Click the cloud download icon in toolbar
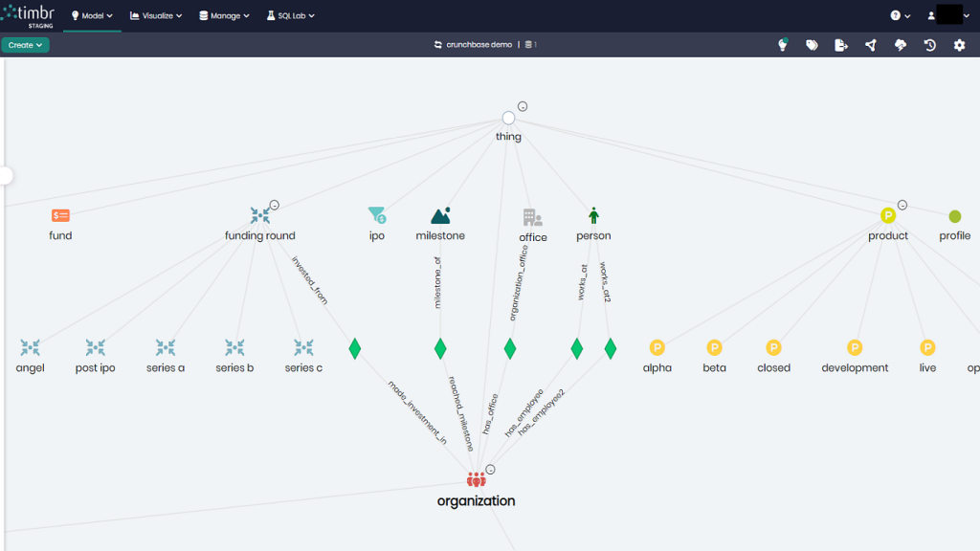This screenshot has height=551, width=980. (901, 45)
